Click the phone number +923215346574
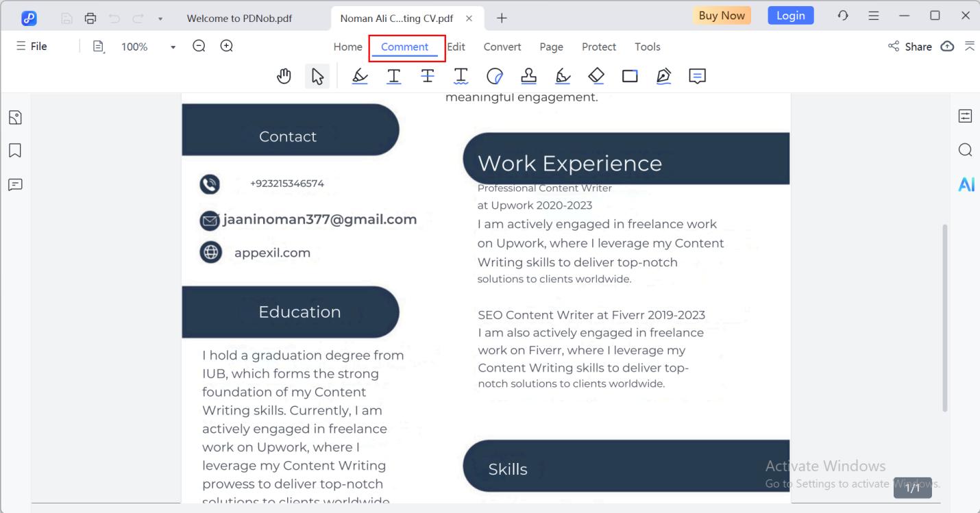Viewport: 980px width, 513px height. (287, 184)
